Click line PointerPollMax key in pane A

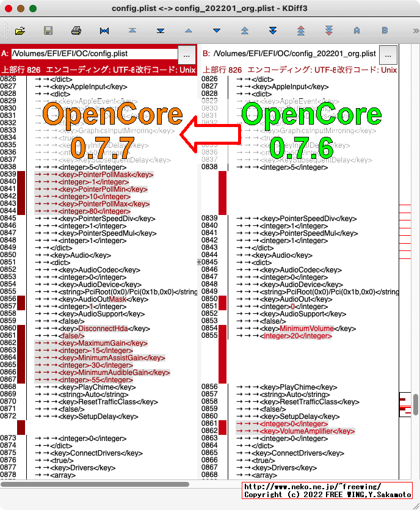[92, 204]
